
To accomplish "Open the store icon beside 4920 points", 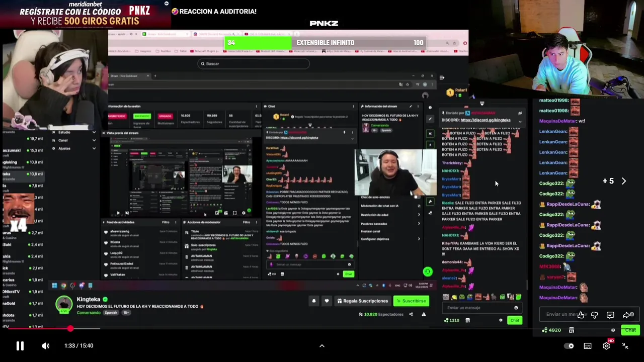I will coord(572,330).
